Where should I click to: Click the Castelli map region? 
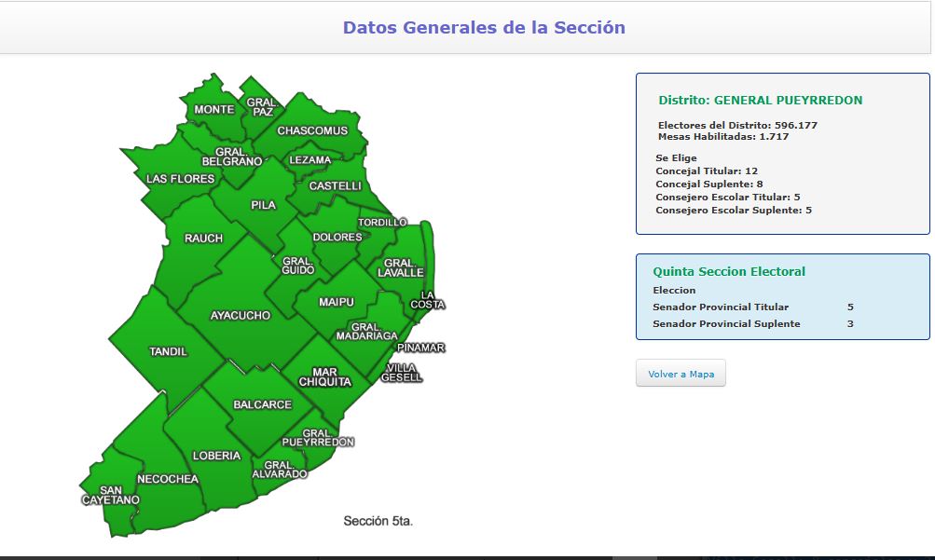[335, 186]
